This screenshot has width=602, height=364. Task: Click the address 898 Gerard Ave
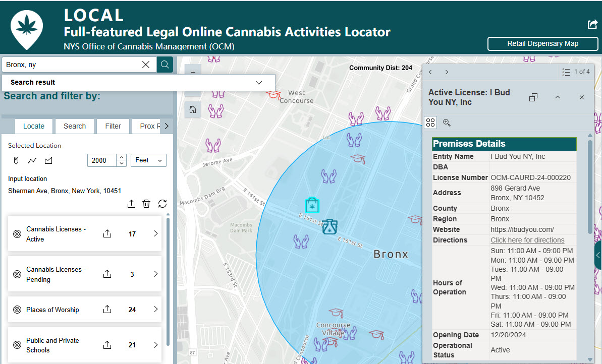tap(515, 189)
